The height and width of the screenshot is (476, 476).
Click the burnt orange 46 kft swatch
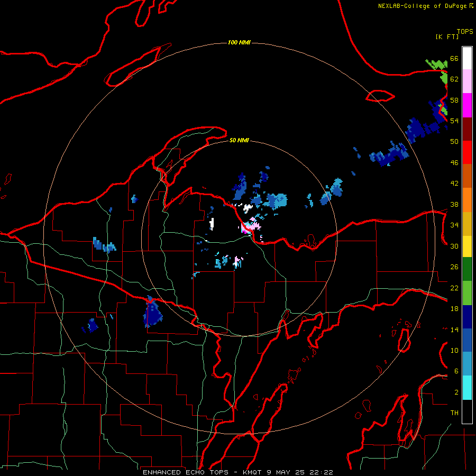pyautogui.click(x=467, y=176)
